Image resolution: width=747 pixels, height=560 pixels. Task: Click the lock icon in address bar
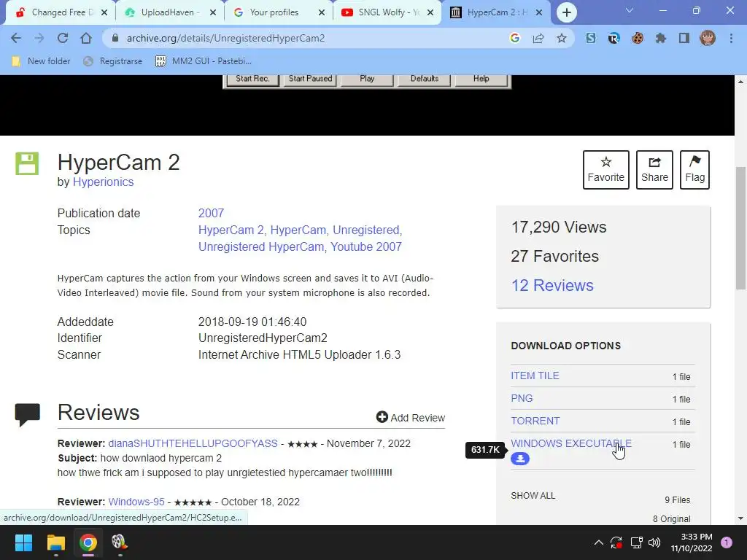point(115,38)
